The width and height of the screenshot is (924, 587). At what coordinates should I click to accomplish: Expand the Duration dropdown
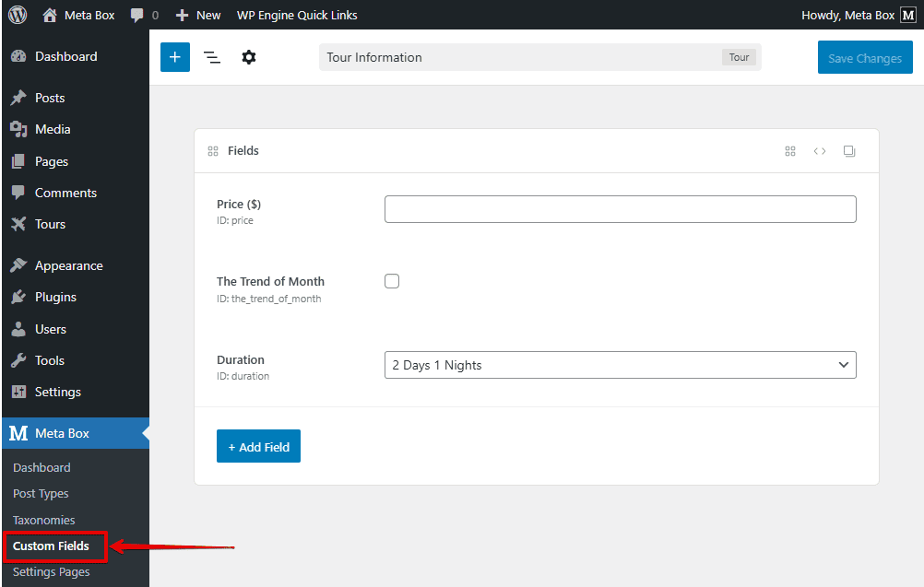tap(620, 365)
